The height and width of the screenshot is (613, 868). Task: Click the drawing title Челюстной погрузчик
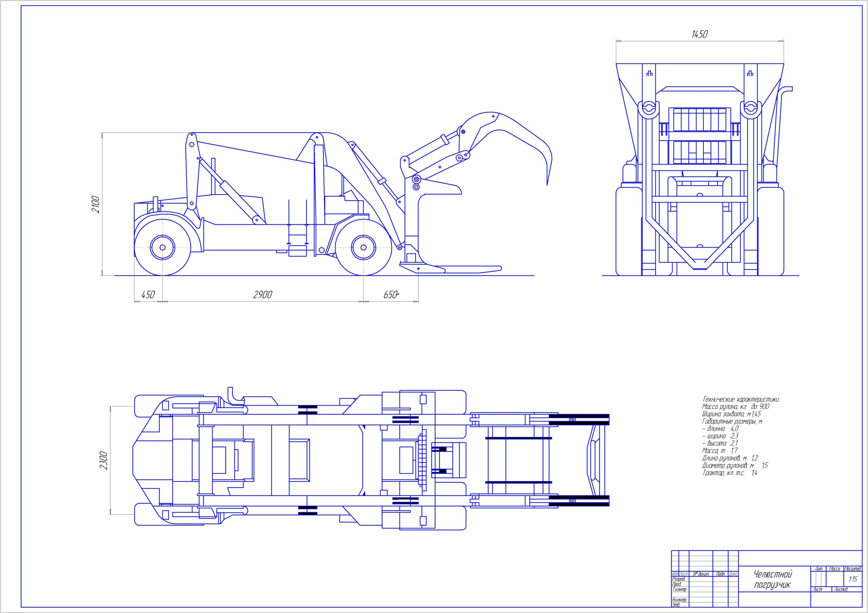point(772,579)
